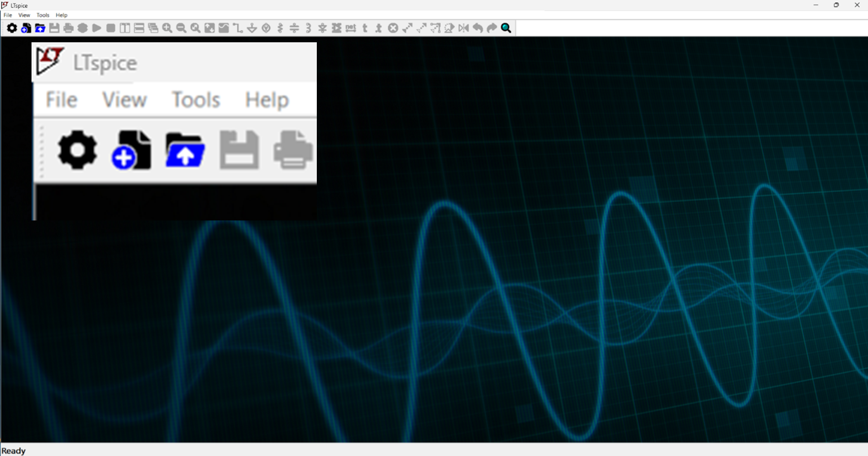Click the teal Find magnifier icon
Viewport: 868px width, 456px height.
(x=506, y=28)
